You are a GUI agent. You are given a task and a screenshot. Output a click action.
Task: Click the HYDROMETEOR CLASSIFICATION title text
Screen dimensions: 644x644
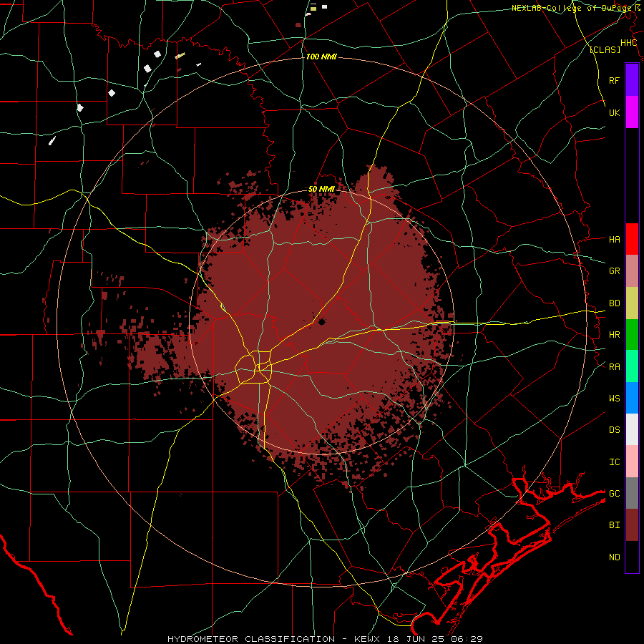(x=251, y=639)
